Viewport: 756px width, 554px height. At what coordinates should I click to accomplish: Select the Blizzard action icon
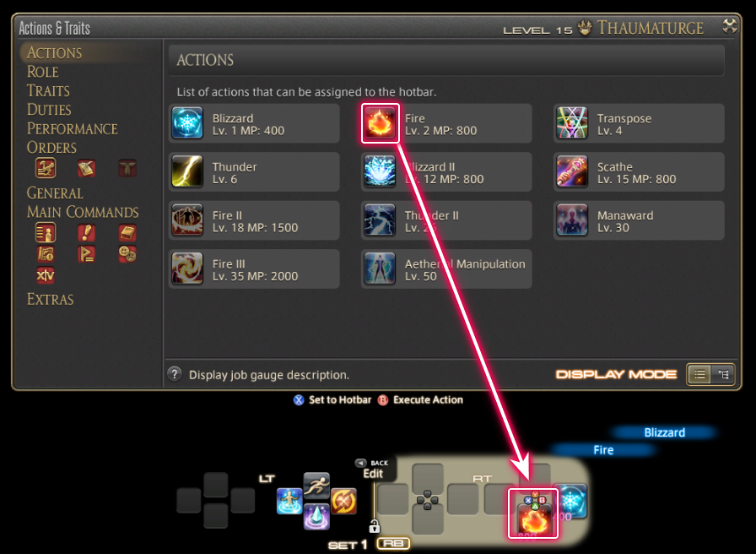tap(187, 123)
